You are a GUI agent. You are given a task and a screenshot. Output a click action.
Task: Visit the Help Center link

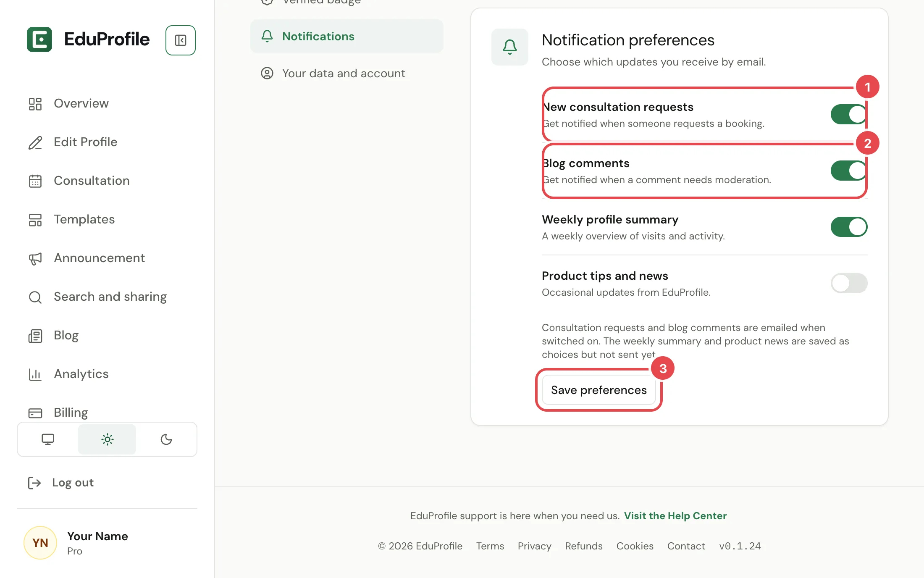point(675,516)
